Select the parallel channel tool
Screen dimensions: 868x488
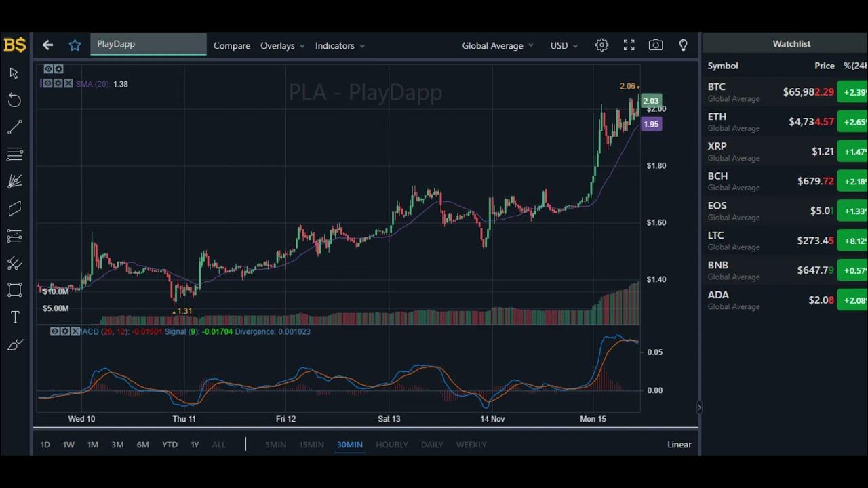[14, 209]
